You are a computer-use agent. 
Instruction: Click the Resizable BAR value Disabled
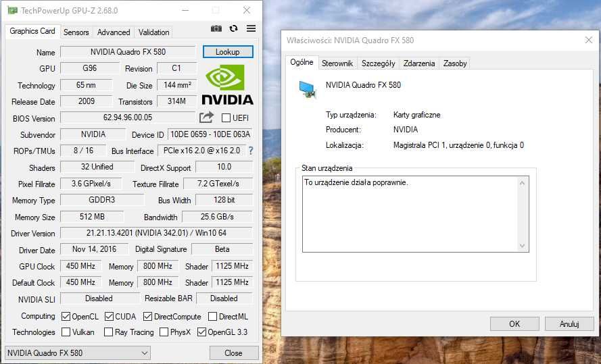point(224,298)
